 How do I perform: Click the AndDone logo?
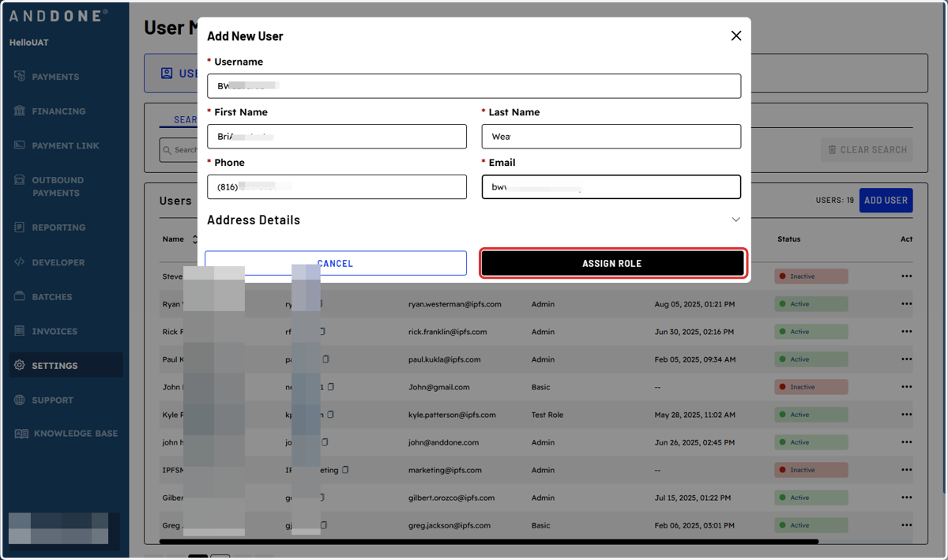pyautogui.click(x=59, y=15)
